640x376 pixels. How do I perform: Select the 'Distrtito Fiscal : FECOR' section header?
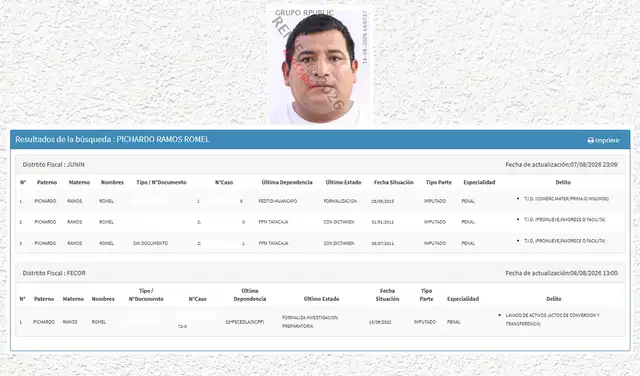tap(54, 273)
